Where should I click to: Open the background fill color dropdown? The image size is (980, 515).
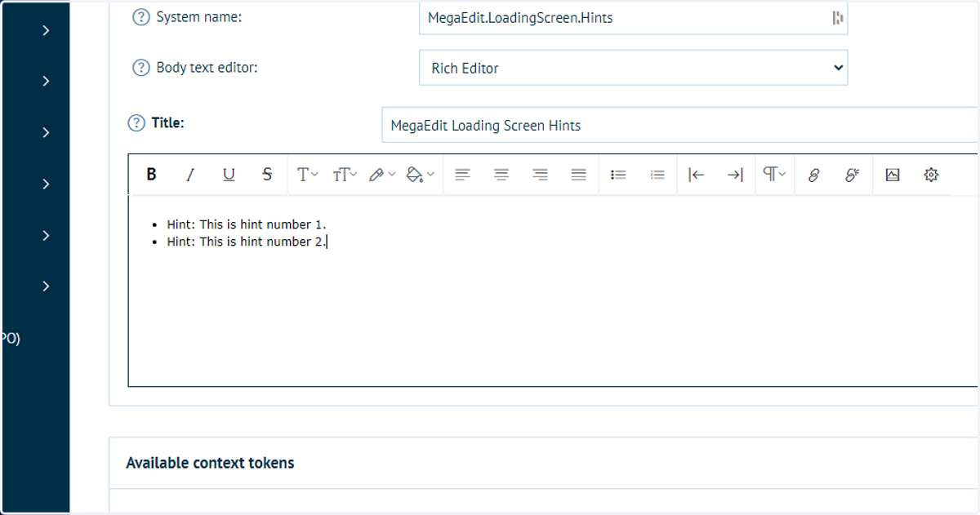420,174
